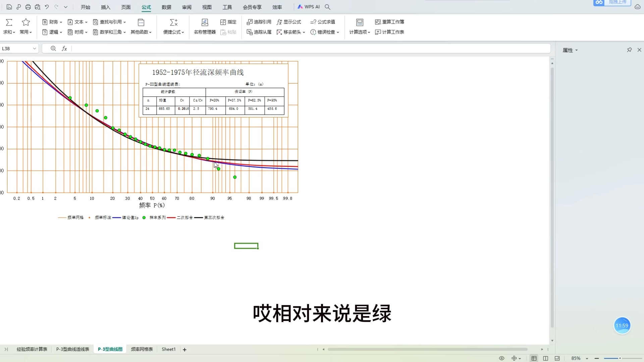This screenshot has height=362, width=644.
Task: Select 重算工作簿 icon
Action: coord(378,22)
